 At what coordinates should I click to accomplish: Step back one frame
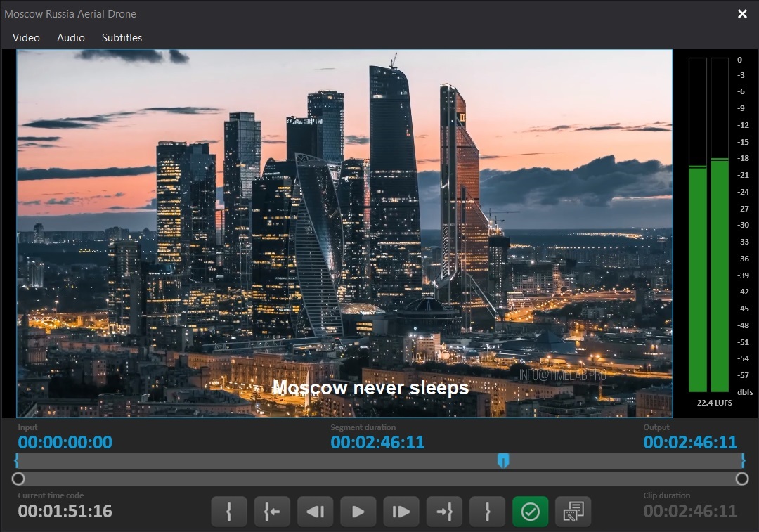pyautogui.click(x=315, y=511)
